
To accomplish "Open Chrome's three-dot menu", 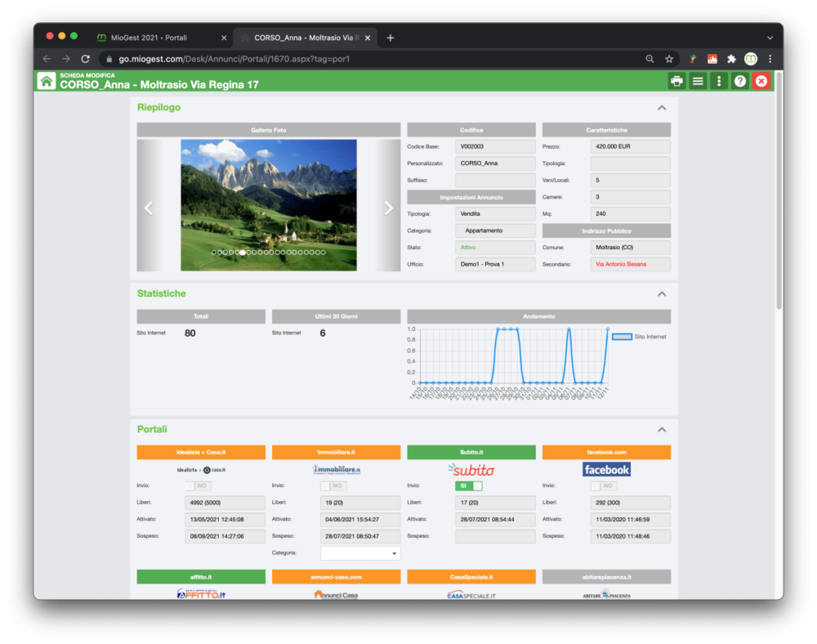I will click(770, 59).
